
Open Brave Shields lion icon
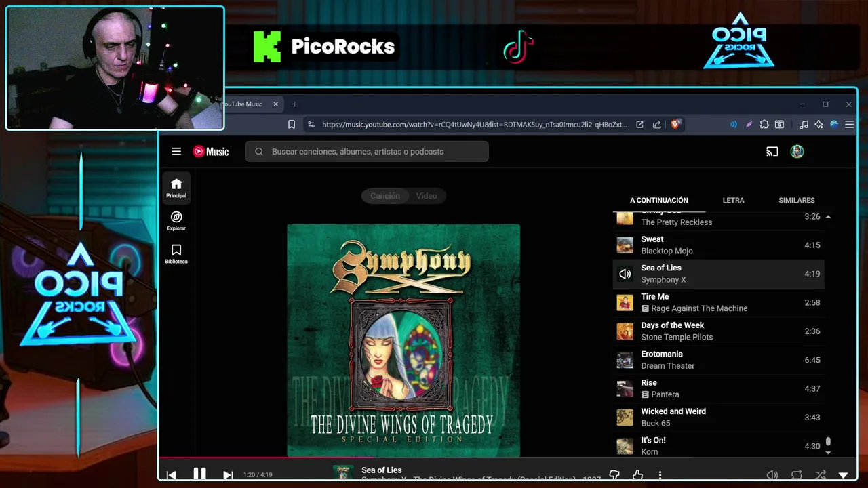[x=675, y=124]
